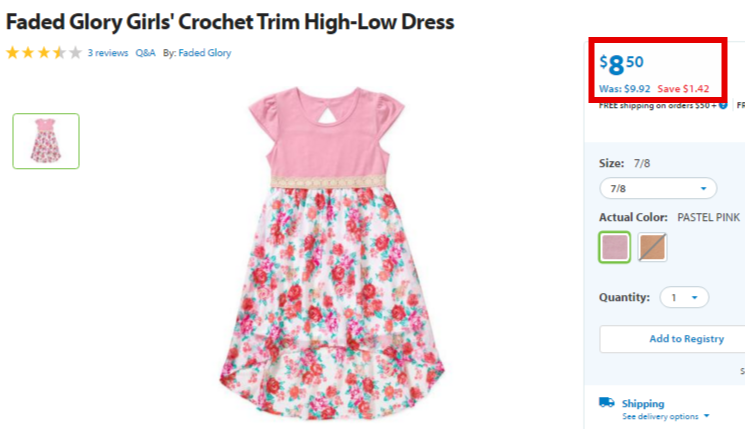This screenshot has width=745, height=429.
Task: Select the pastel pink color swatch
Action: click(614, 247)
